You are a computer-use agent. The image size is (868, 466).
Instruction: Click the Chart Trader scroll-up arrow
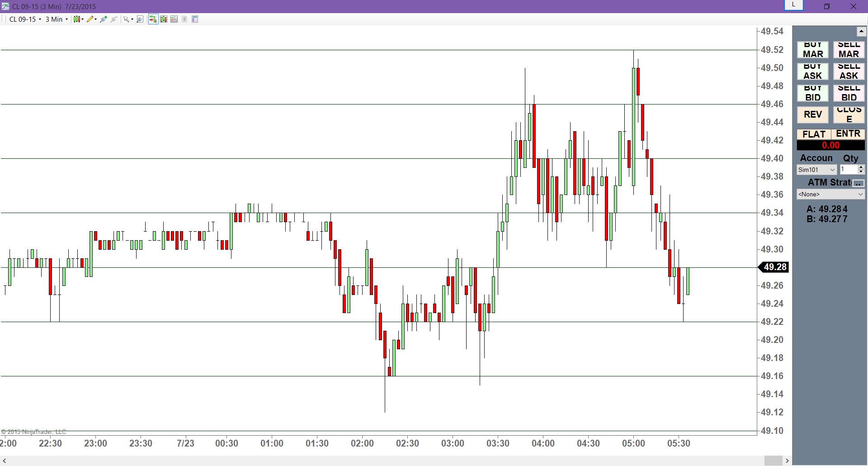(x=861, y=31)
